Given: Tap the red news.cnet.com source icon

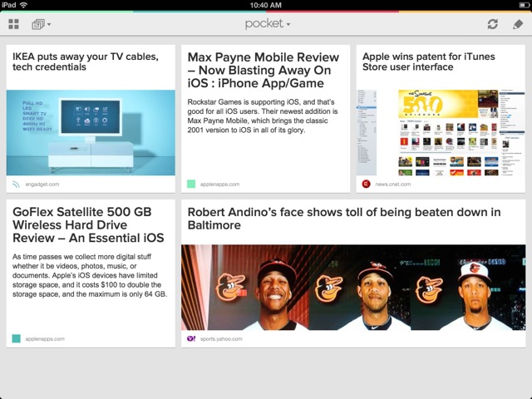Looking at the screenshot, I should point(366,184).
